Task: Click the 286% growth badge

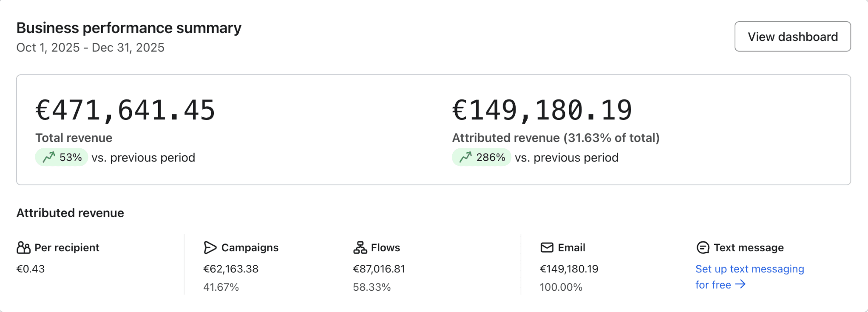Action: (481, 157)
